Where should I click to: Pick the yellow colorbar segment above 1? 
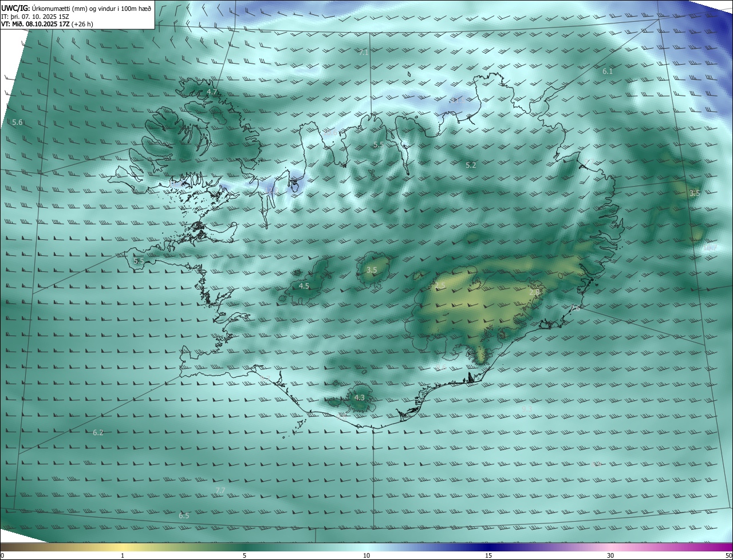point(123,547)
